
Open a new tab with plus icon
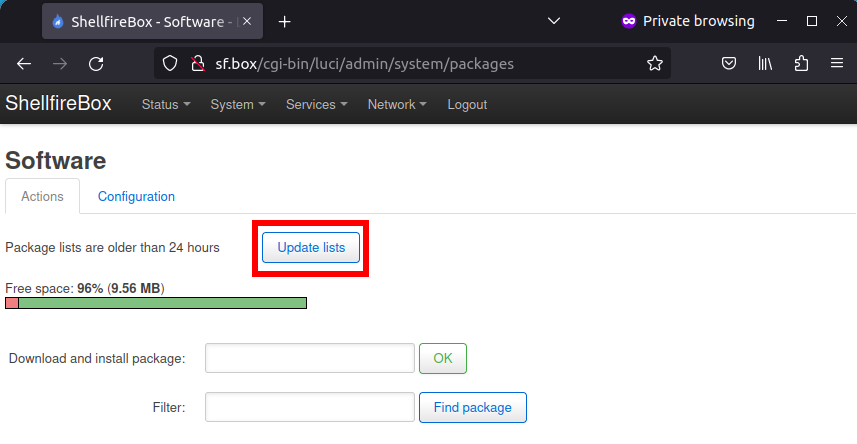(284, 22)
